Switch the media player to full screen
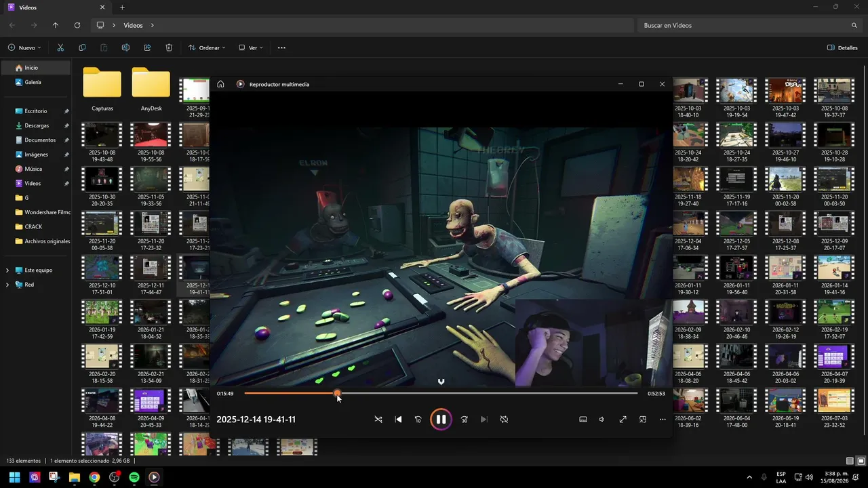Image resolution: width=868 pixels, height=488 pixels. [x=623, y=420]
